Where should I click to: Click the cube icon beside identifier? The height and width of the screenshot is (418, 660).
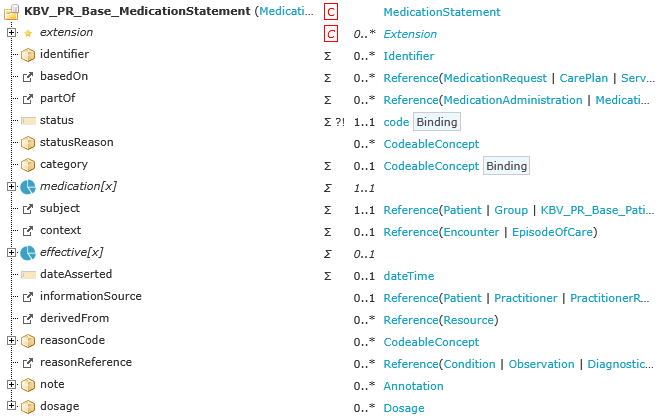click(x=28, y=55)
